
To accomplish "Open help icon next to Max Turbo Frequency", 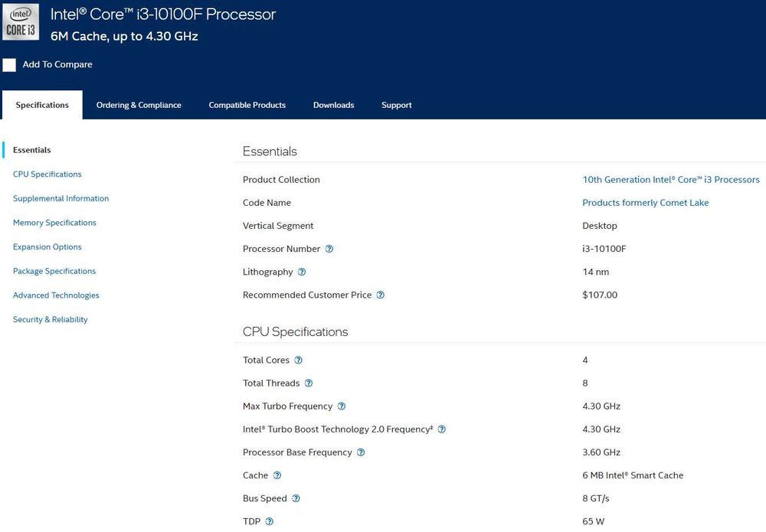I will click(342, 406).
